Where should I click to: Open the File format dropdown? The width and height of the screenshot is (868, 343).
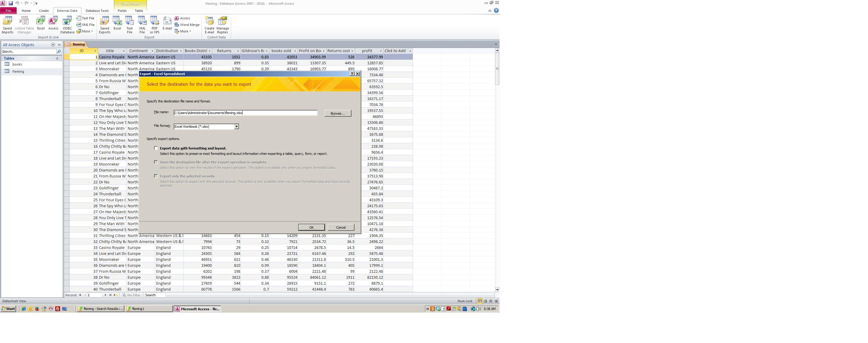(236, 127)
